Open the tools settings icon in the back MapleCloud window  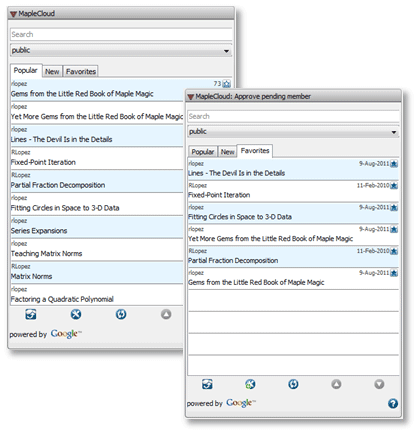pyautogui.click(x=76, y=314)
